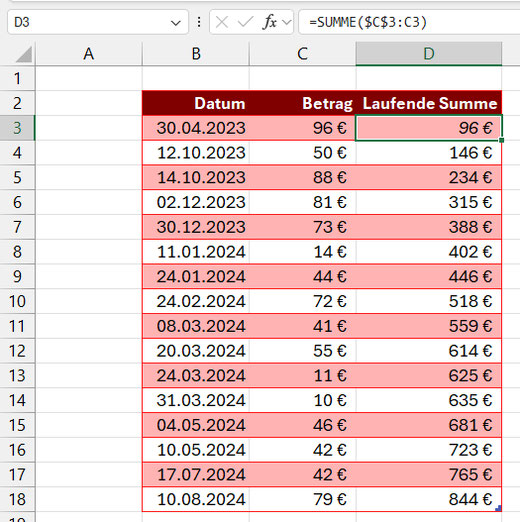Select column A header
This screenshot has height=522, width=520.
point(89,54)
